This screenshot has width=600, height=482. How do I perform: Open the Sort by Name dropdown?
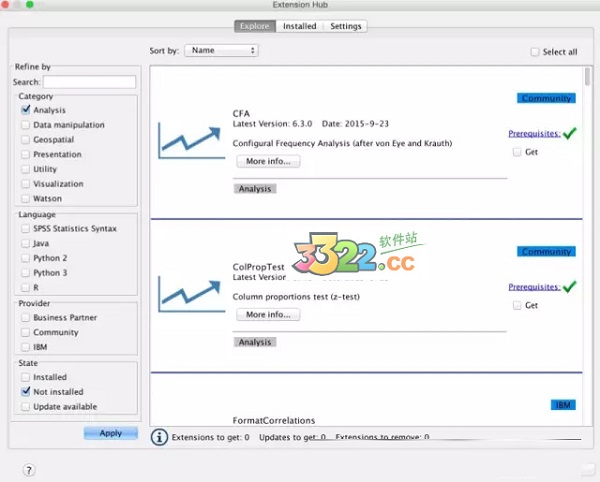(221, 50)
